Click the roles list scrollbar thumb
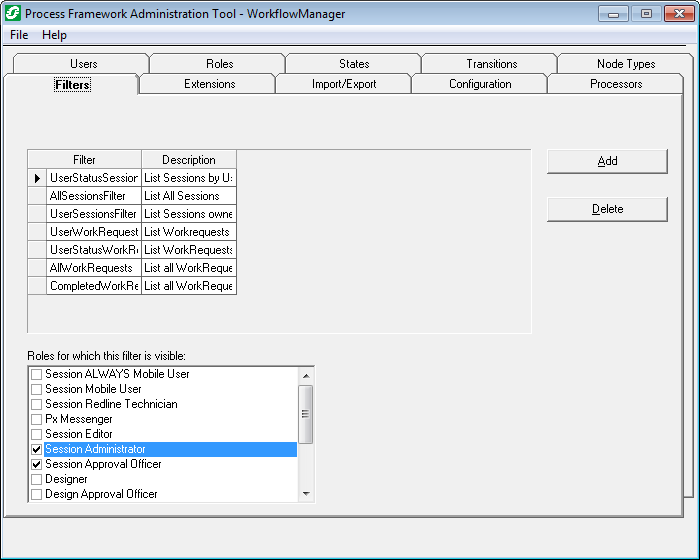The width and height of the screenshot is (700, 560). 306,413
